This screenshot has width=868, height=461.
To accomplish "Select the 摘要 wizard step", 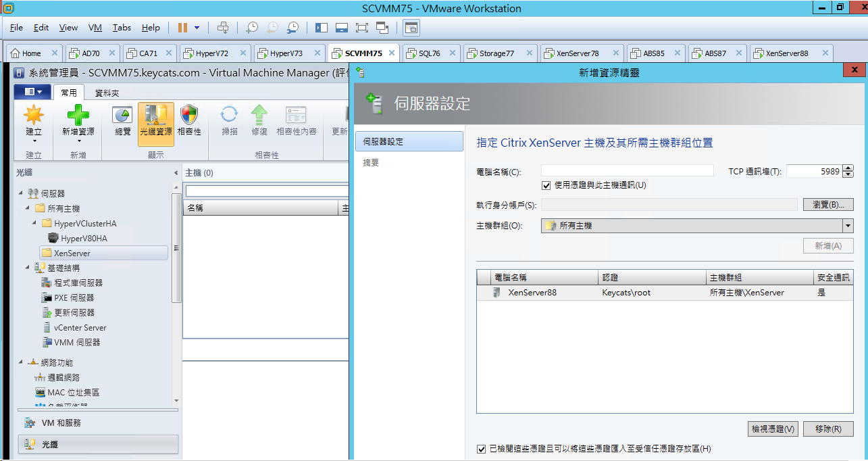I will 371,163.
